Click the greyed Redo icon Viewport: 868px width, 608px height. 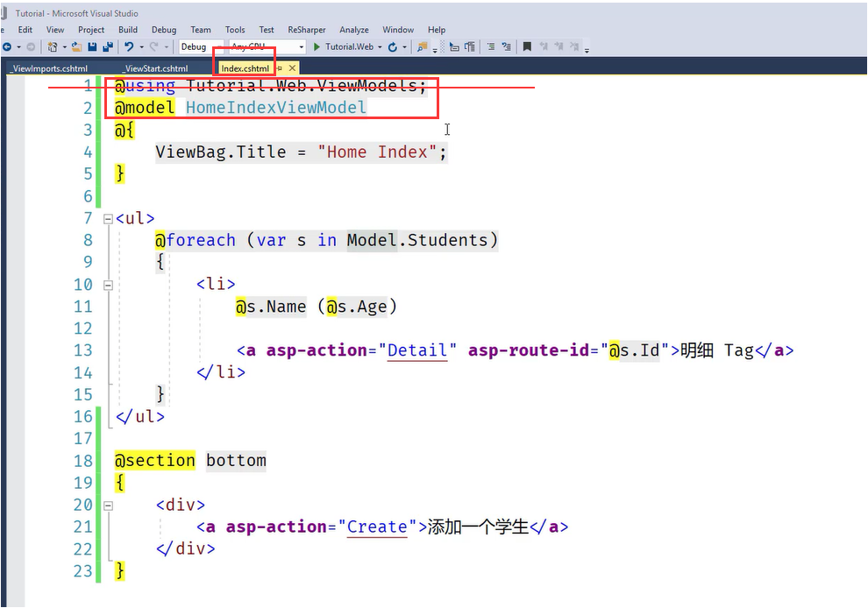[154, 47]
